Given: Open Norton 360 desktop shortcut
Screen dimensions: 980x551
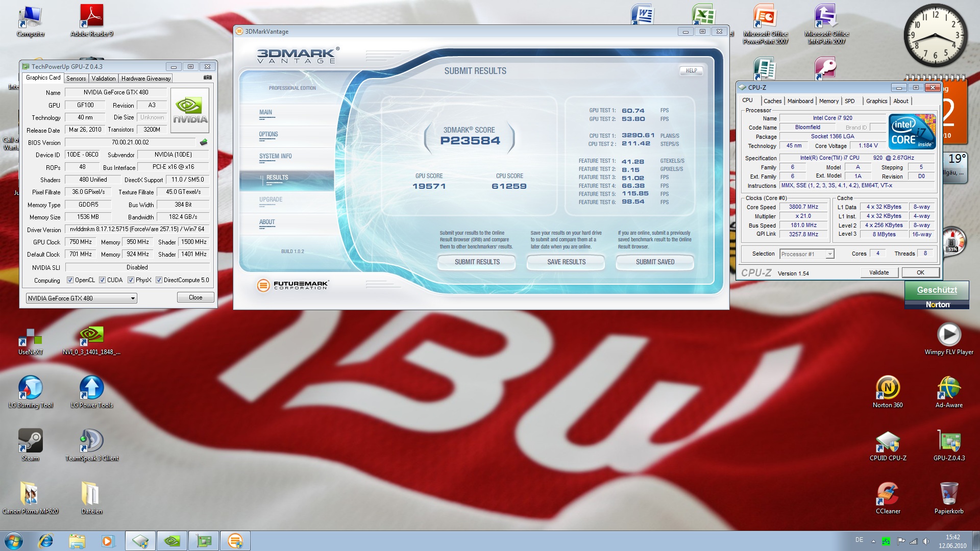Looking at the screenshot, I should 888,392.
